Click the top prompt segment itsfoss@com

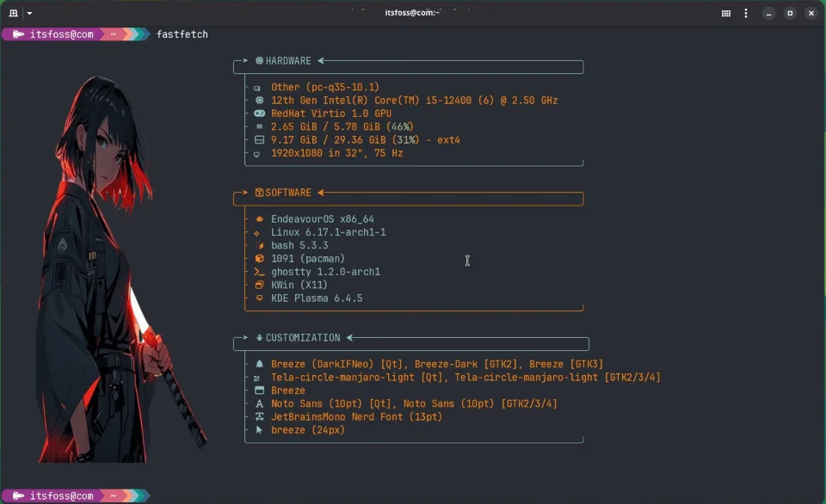coord(62,34)
